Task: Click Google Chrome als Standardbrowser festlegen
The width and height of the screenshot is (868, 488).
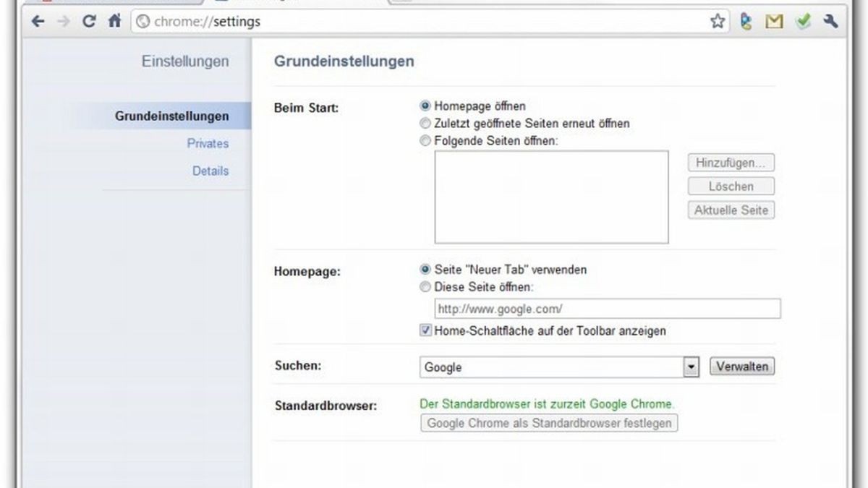Action: pos(547,423)
